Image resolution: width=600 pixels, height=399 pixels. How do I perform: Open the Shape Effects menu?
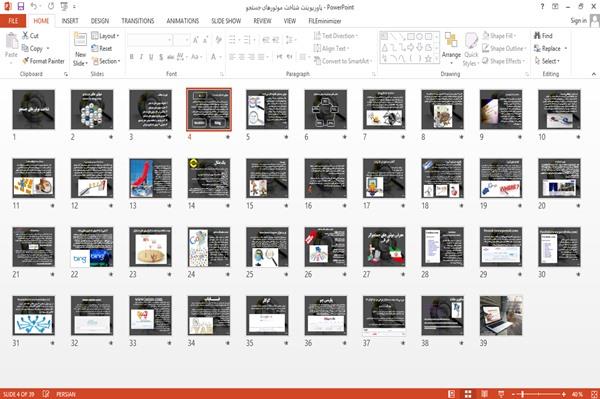coord(503,61)
